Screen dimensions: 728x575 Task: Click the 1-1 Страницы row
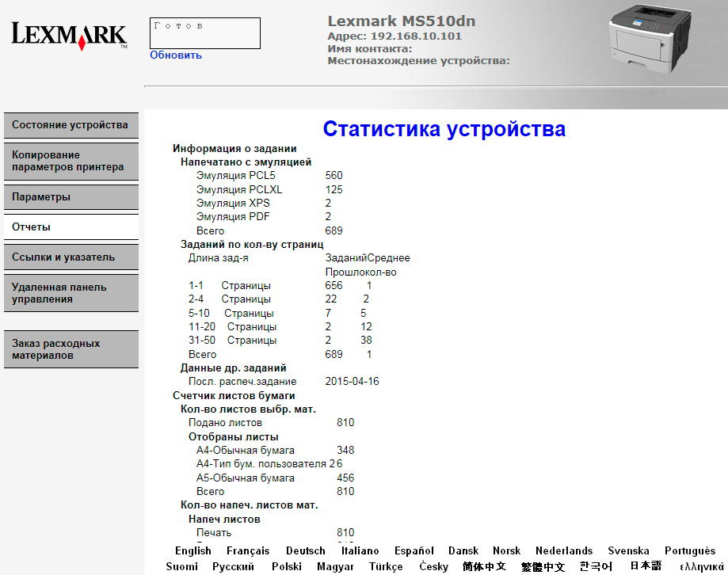[280, 285]
